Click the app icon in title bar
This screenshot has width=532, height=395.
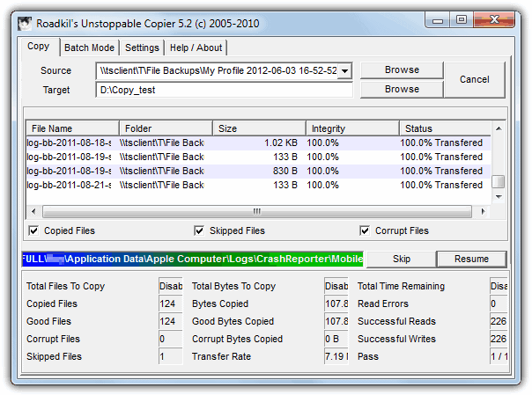26,18
